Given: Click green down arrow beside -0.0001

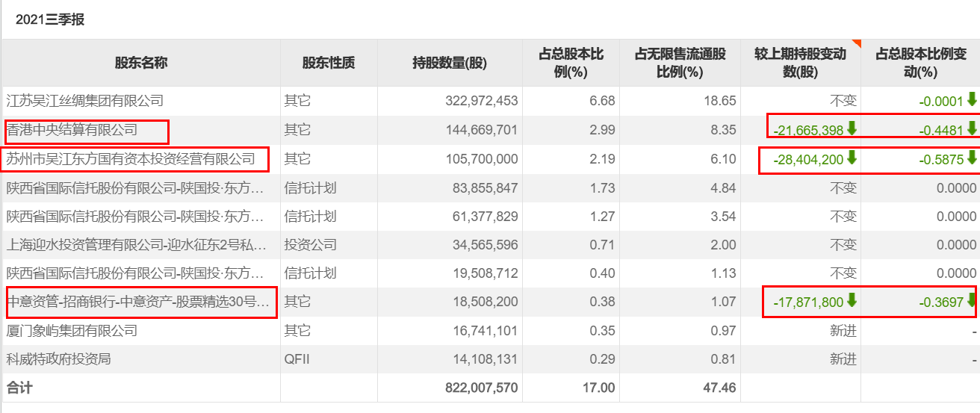Looking at the screenshot, I should 971,99.
